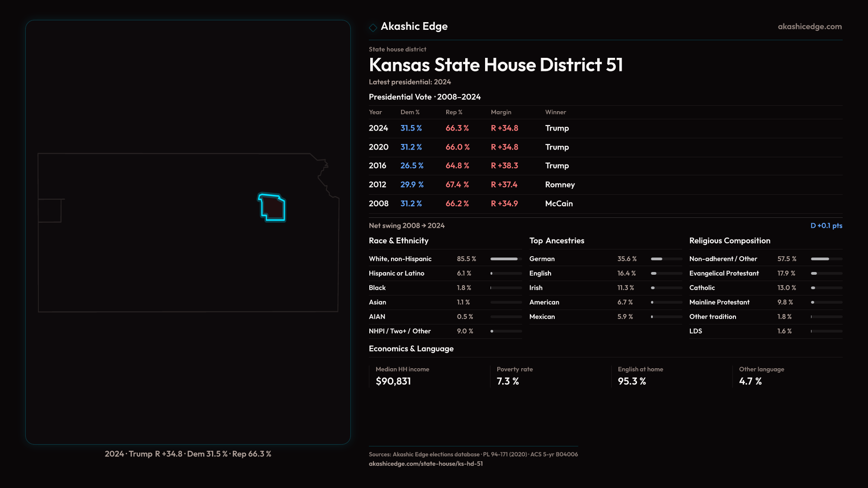868x488 pixels.
Task: Click the German ancestry percentage bar
Action: 666,259
